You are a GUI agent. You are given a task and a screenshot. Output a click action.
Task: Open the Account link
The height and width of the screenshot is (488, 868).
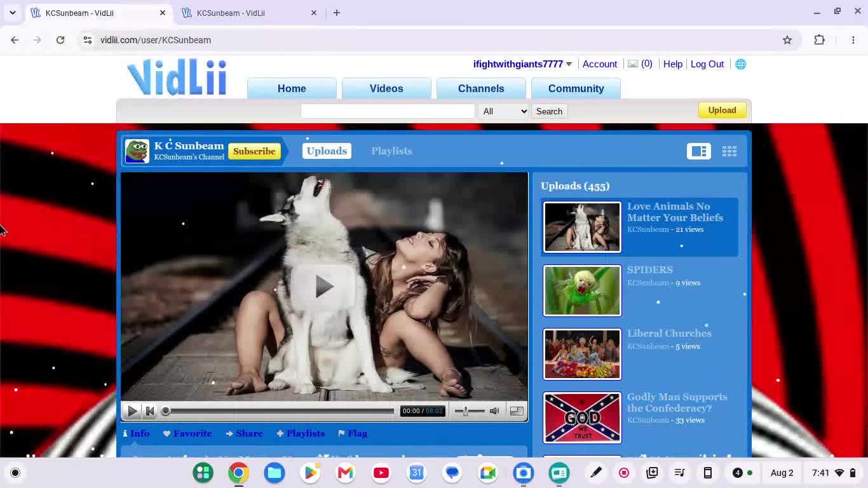[600, 64]
